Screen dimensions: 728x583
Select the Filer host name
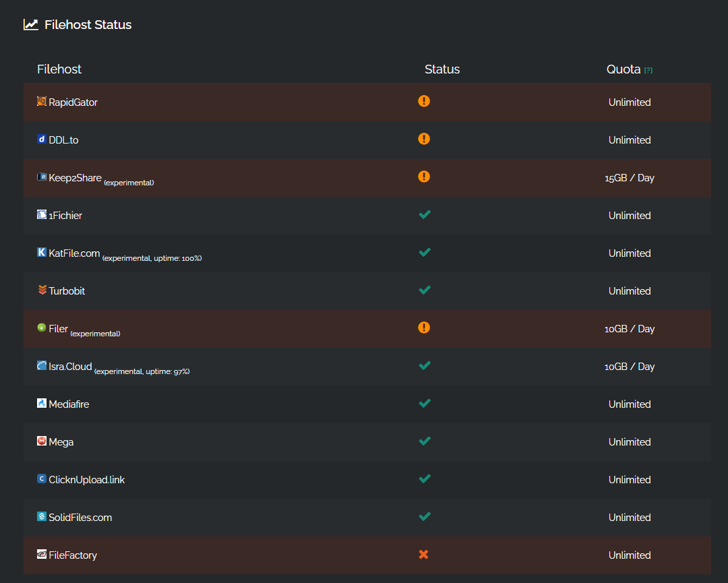[59, 329]
